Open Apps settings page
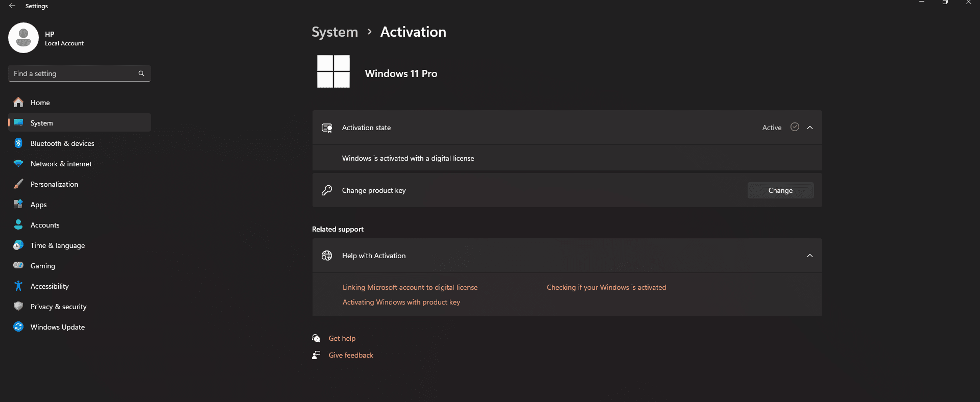Image resolution: width=980 pixels, height=402 pixels. (x=80, y=205)
